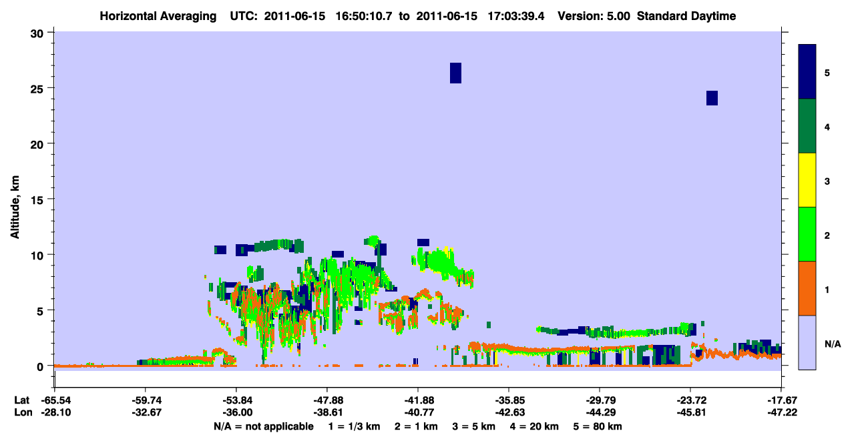Click the orange colorbar segment labeled 1

[807, 288]
